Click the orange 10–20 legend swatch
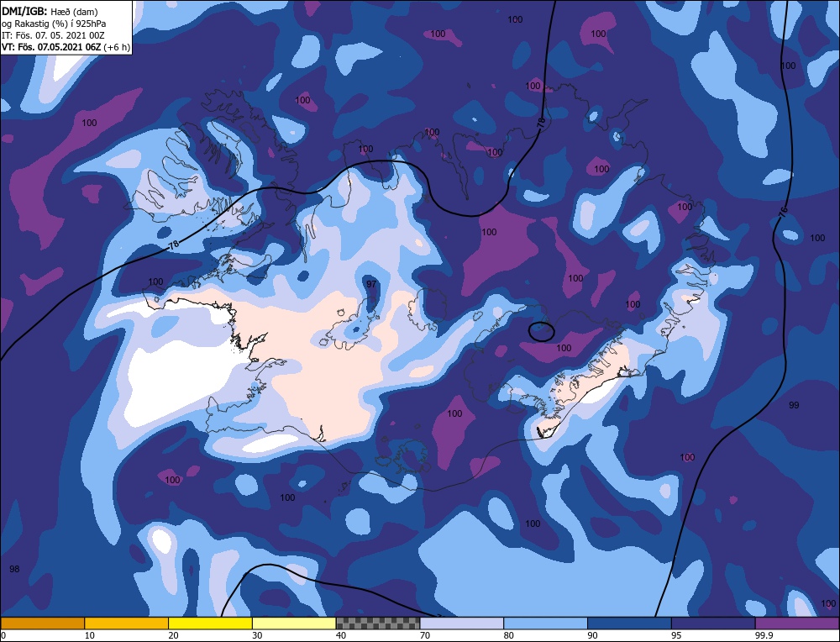The height and width of the screenshot is (642, 840). [127, 623]
